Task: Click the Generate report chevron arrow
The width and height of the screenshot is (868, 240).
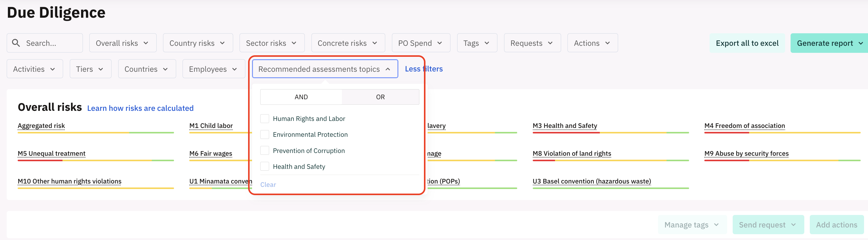Action: tap(861, 43)
